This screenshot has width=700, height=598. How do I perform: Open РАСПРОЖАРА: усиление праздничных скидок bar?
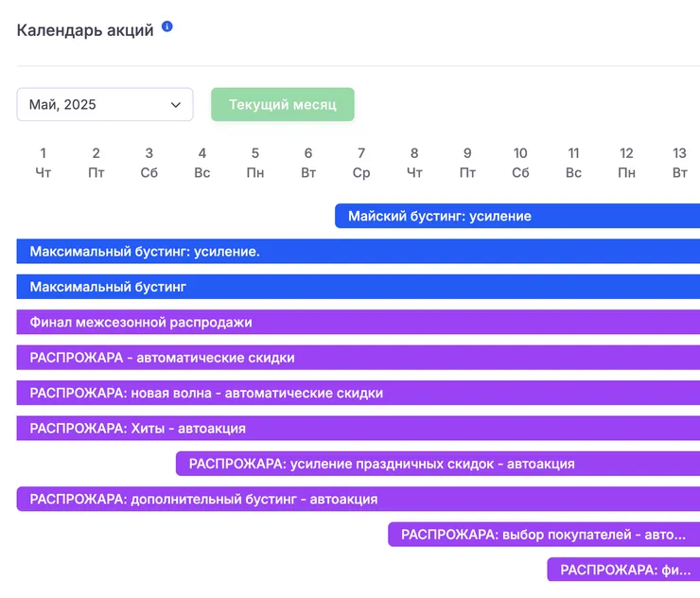pyautogui.click(x=438, y=464)
